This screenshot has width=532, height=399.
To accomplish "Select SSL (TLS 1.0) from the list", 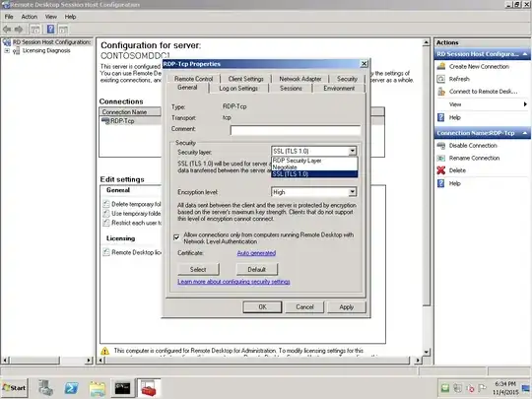I will [x=314, y=174].
